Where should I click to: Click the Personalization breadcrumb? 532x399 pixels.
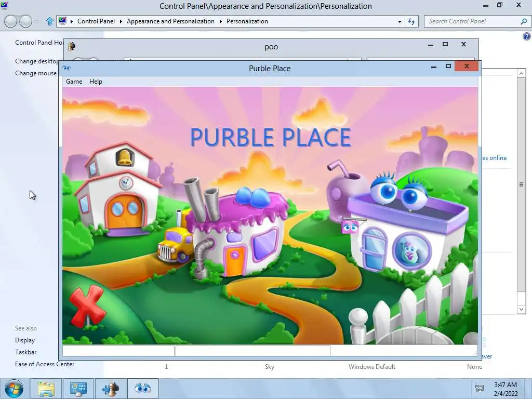tap(247, 21)
